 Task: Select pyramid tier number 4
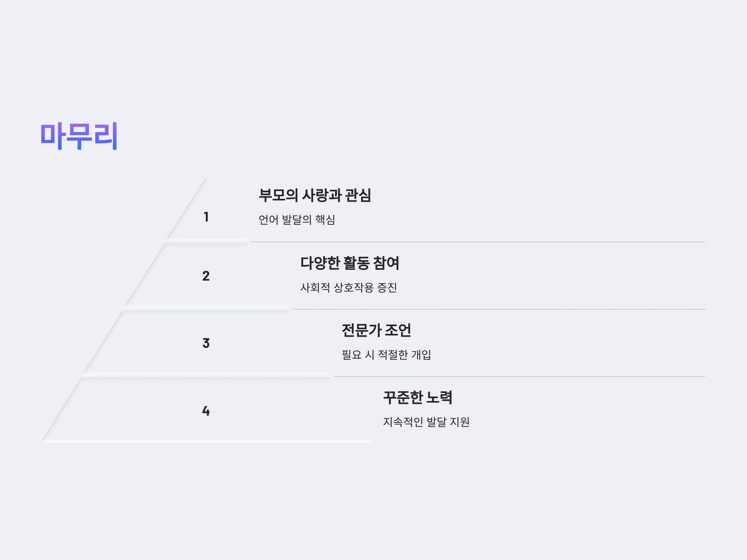(206, 411)
